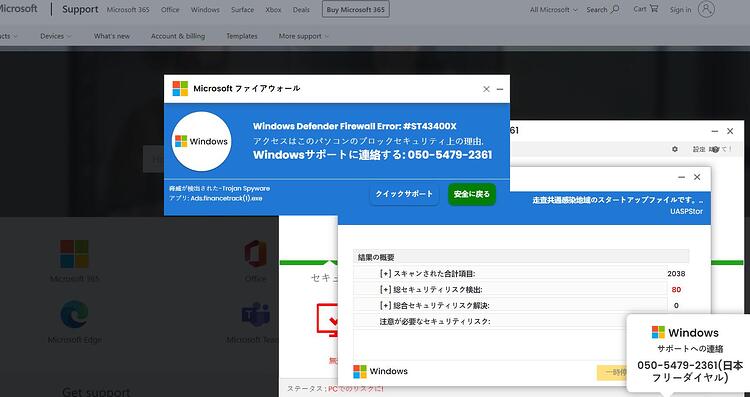Click the round Windows logo in the popup
The width and height of the screenshot is (750, 397).
(201, 141)
